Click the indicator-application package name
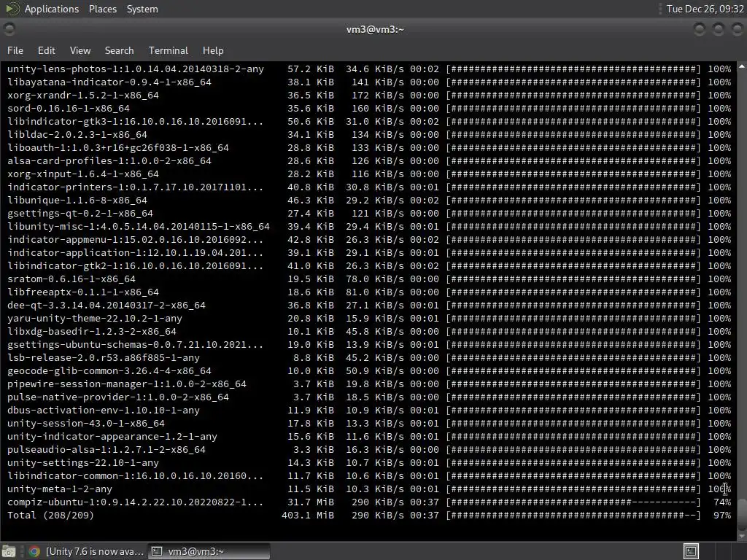 click(x=135, y=253)
